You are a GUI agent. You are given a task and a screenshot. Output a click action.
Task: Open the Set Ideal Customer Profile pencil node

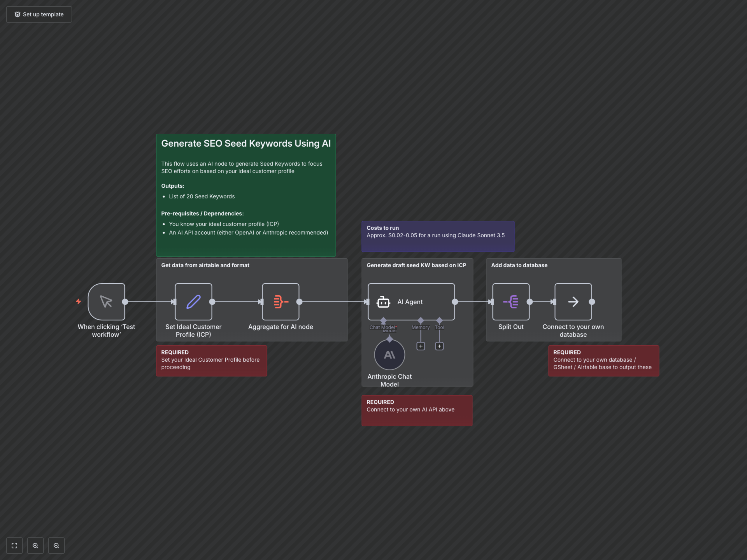(194, 301)
